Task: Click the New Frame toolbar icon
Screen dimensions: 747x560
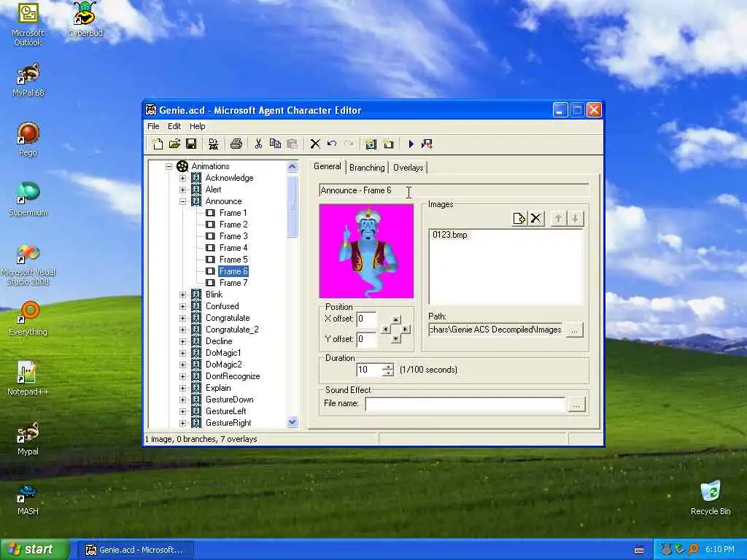Action: [388, 144]
